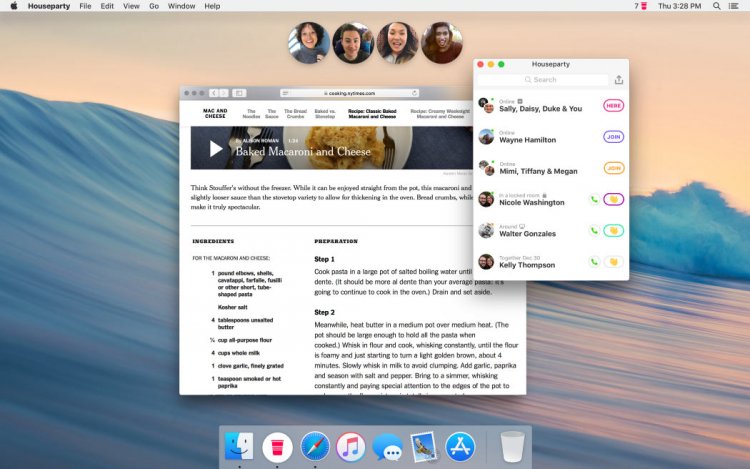Open the Window menu
The height and width of the screenshot is (469, 750).
tap(181, 6)
